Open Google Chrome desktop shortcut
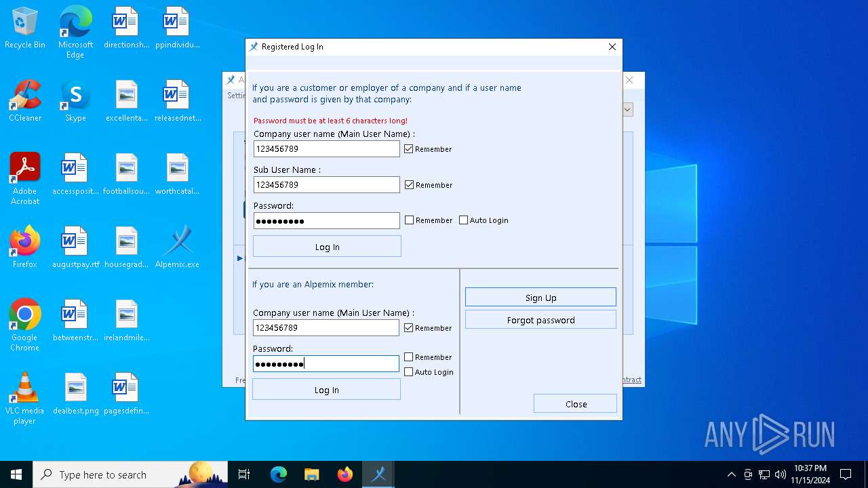Viewport: 868px width, 488px height. (x=25, y=325)
